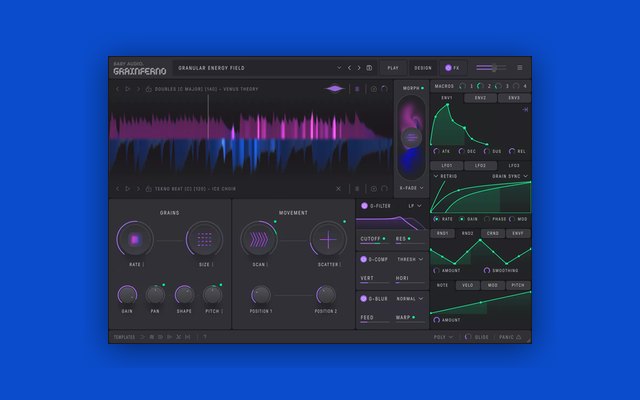Viewport: 640px width, 400px height.
Task: Toggle the Morph modulation indicator dot
Action: click(x=422, y=88)
